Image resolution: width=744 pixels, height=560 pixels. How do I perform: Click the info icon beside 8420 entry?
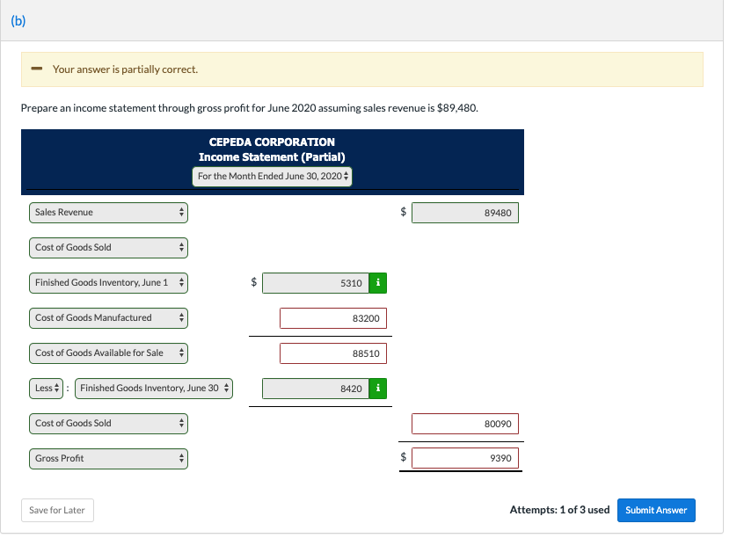pos(378,388)
